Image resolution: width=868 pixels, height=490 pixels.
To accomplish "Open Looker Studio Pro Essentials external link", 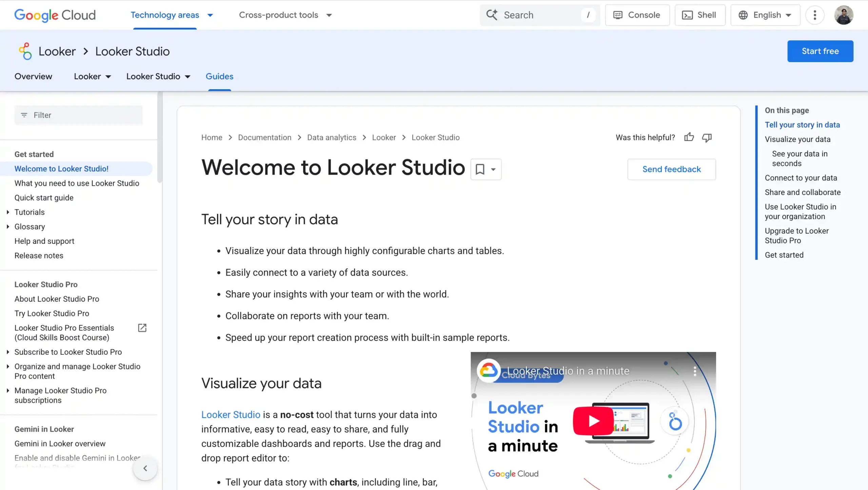I will (x=142, y=328).
